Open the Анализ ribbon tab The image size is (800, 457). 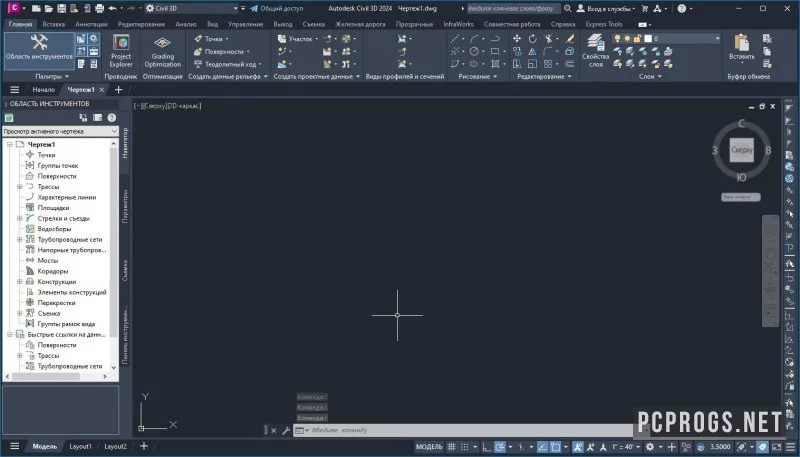(x=186, y=24)
